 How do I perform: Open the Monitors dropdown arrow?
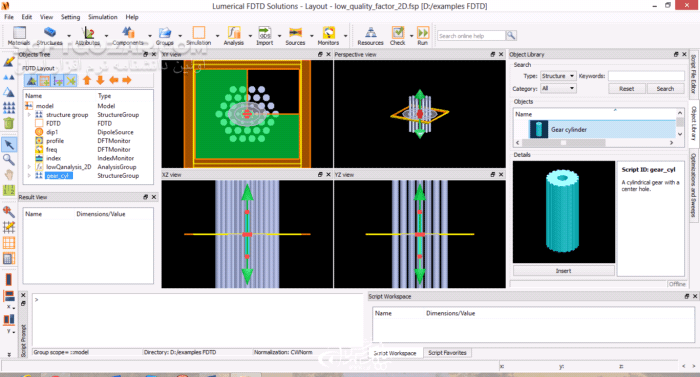coord(345,35)
